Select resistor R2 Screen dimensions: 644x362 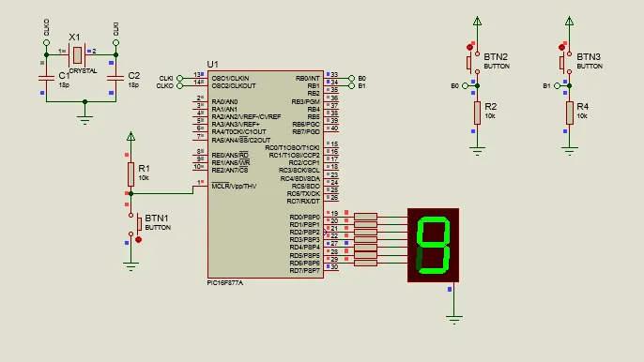(x=477, y=113)
